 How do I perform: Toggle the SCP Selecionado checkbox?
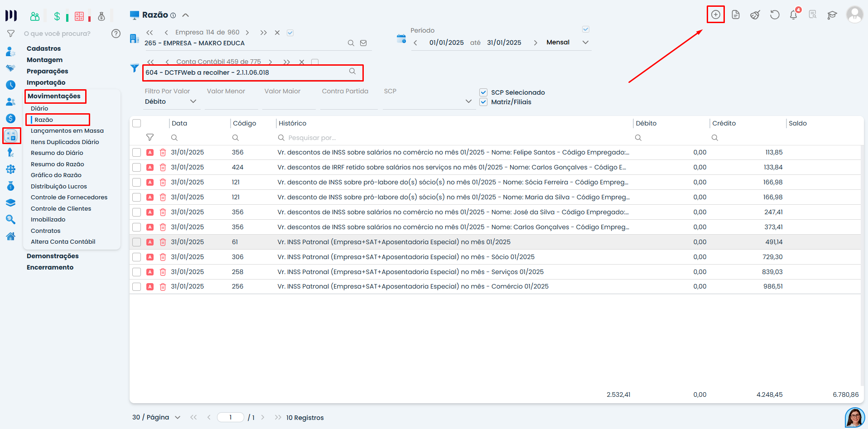click(483, 92)
